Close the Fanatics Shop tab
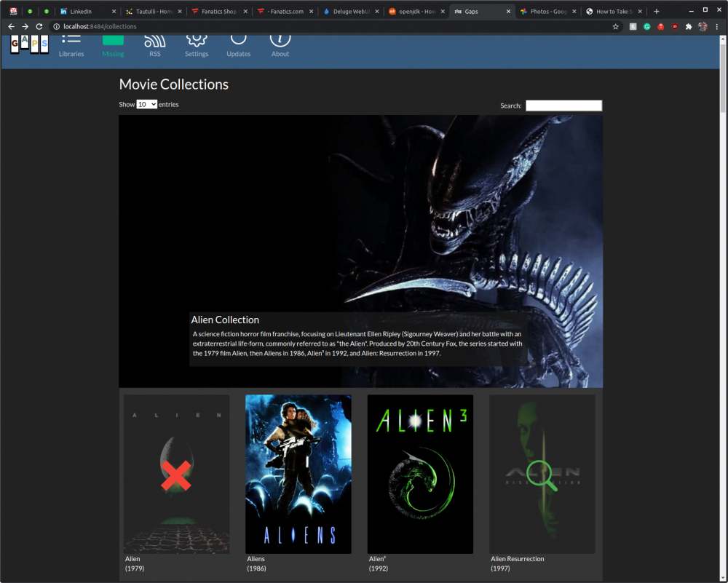The image size is (728, 583). (245, 11)
